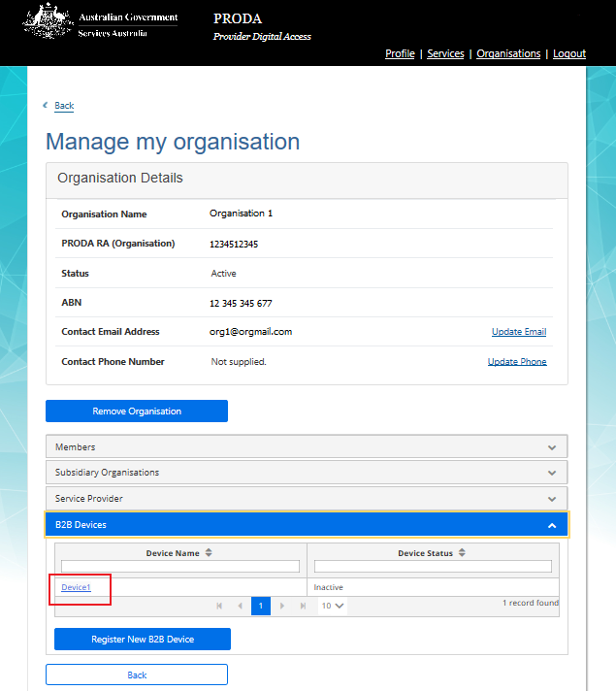Go to first page of device records
This screenshot has height=691, width=616.
tap(220, 606)
